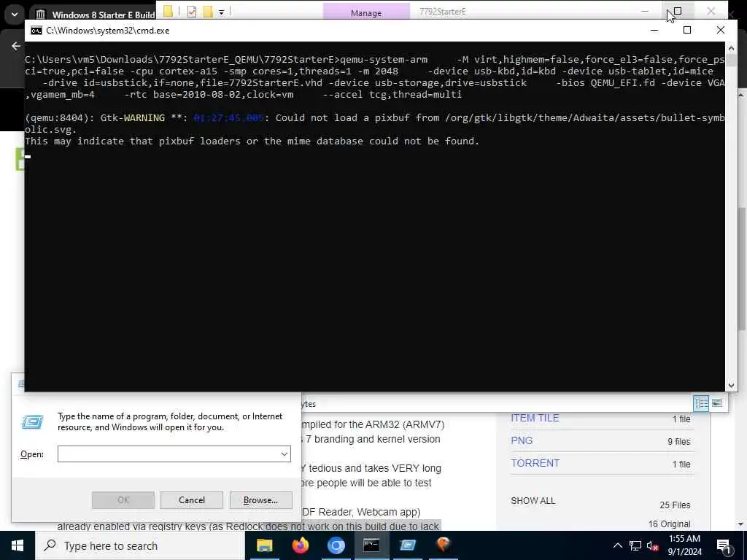Maximize the 7792StarterE Explorer window
747x560 pixels.
[x=678, y=11]
